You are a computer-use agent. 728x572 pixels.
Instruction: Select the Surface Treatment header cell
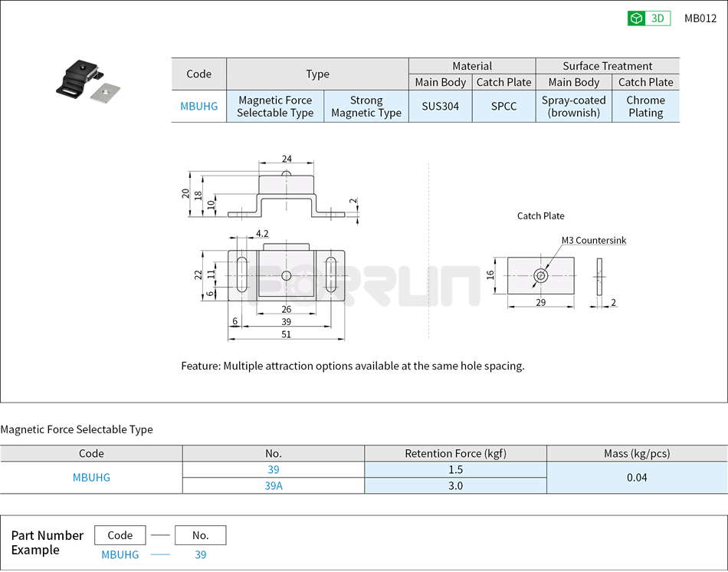(607, 66)
